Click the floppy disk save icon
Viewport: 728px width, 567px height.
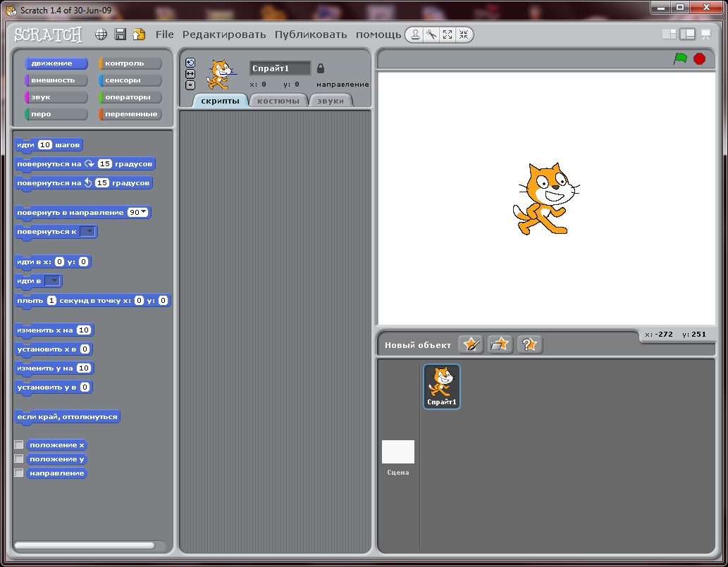coord(121,35)
